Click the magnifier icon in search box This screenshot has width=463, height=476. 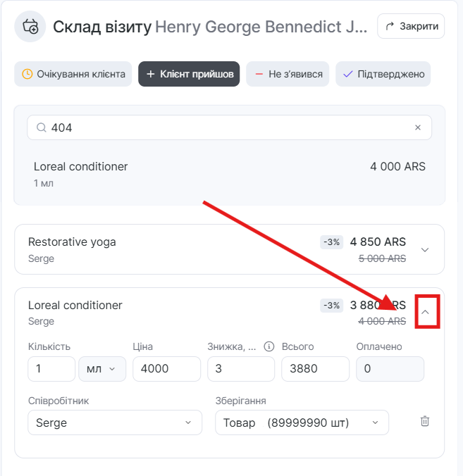(41, 127)
